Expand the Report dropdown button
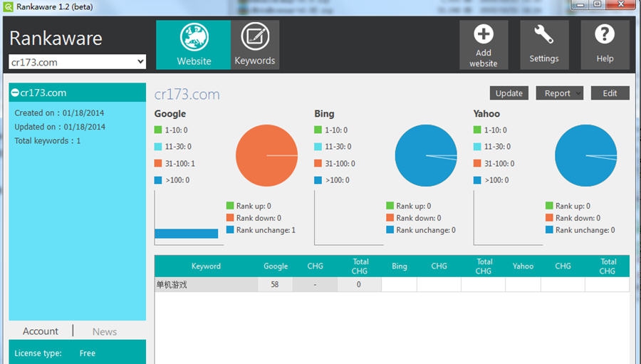 [560, 93]
